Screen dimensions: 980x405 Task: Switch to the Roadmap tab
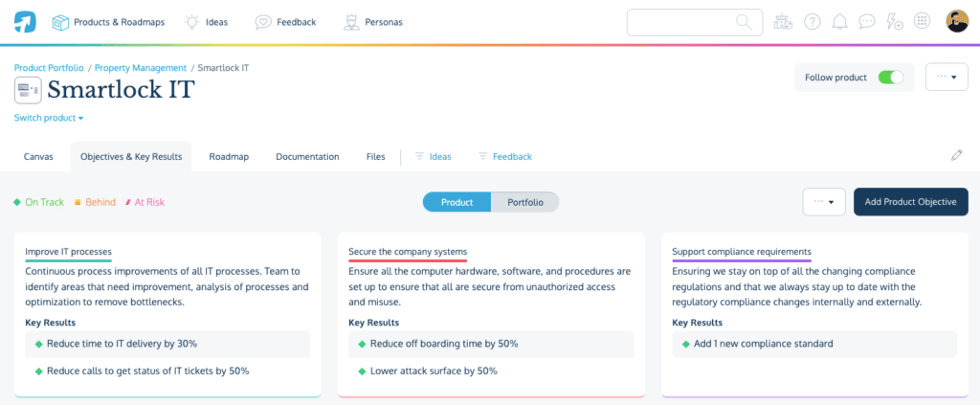pos(228,156)
